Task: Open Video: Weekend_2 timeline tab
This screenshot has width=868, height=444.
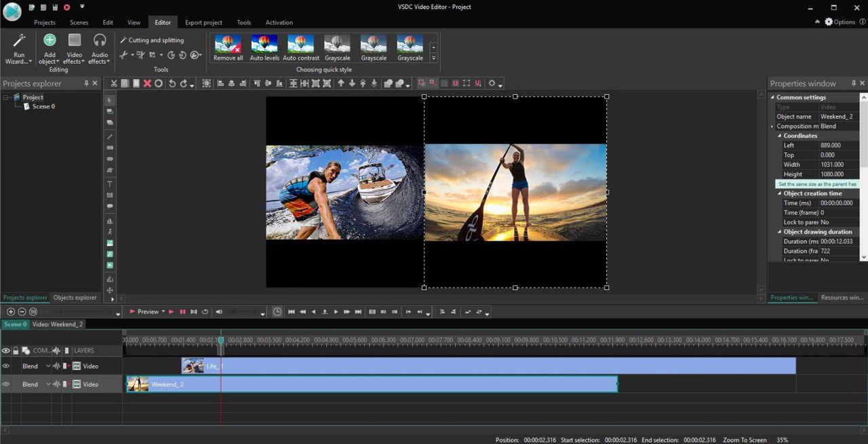Action: [58, 324]
